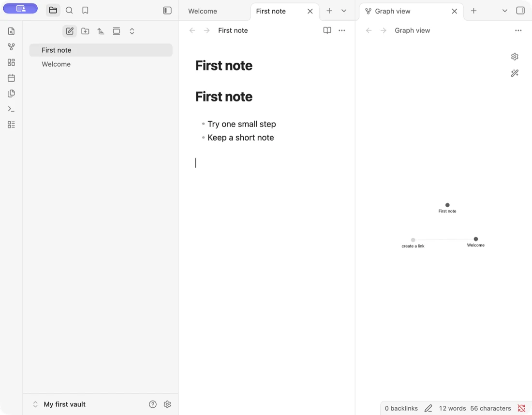Insert a template using the ribbon icon
532x415 pixels.
click(x=11, y=94)
